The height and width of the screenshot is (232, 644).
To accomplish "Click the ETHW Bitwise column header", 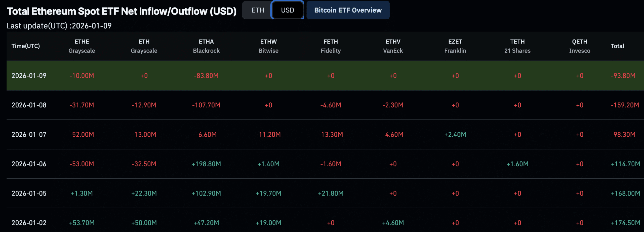I will pyautogui.click(x=268, y=46).
